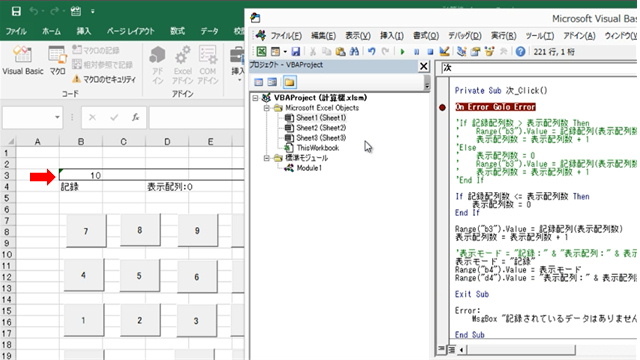Click Procedure View button at code window bottom
Screen dimensions: 640x360
point(442,349)
